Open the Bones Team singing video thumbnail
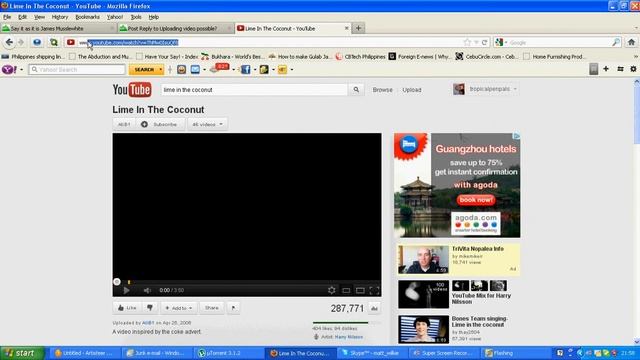 (423, 329)
